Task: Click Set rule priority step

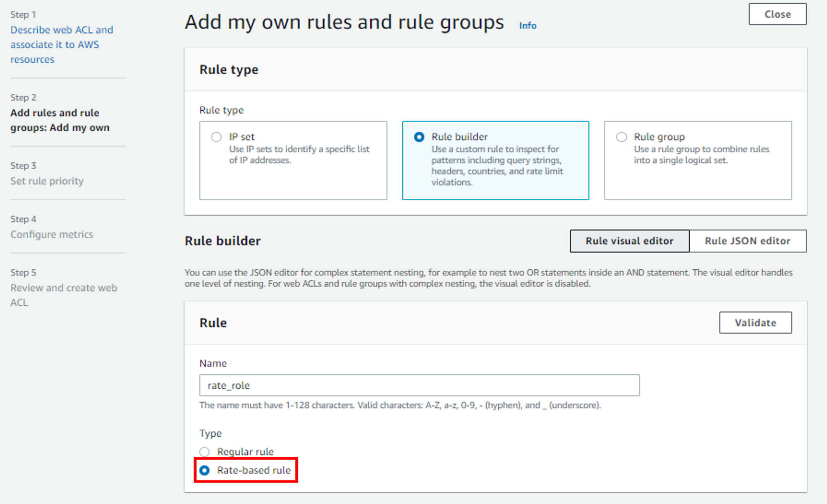Action: click(47, 181)
